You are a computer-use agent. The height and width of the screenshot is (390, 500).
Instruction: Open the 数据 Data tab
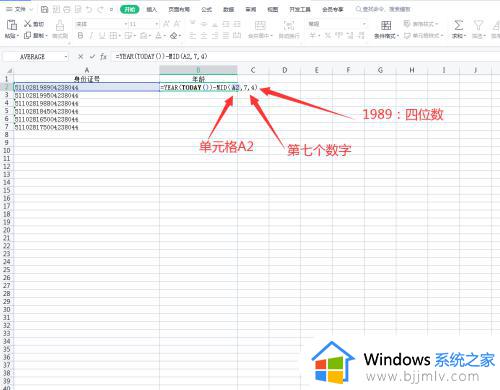pyautogui.click(x=229, y=10)
